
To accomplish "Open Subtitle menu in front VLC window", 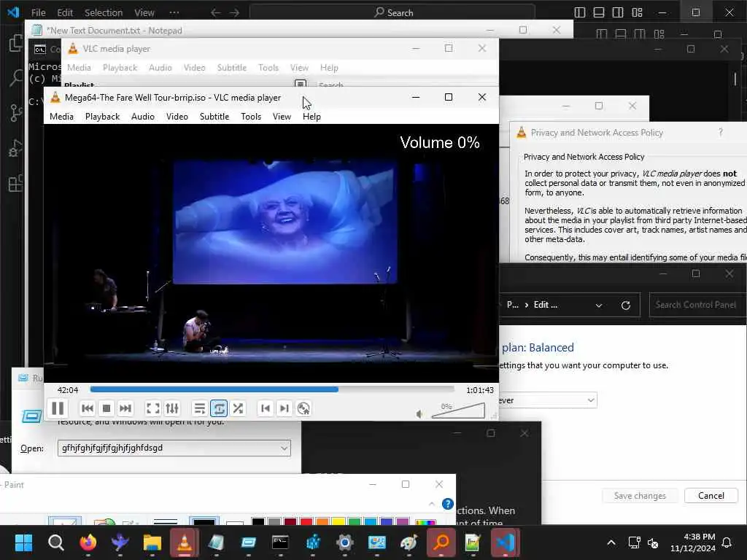I will pos(214,116).
